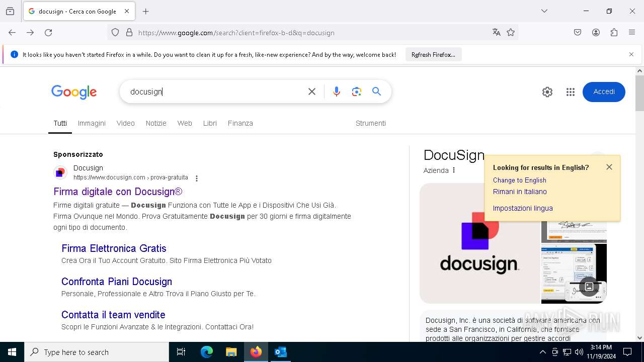644x362 pixels.
Task: Open the tracking protection shield icon
Action: click(115, 33)
